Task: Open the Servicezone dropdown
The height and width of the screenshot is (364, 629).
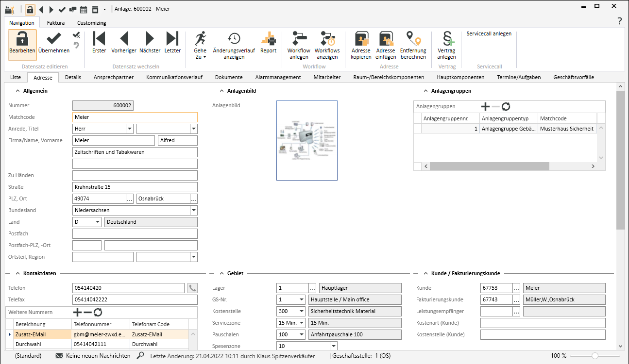Action: coord(302,323)
